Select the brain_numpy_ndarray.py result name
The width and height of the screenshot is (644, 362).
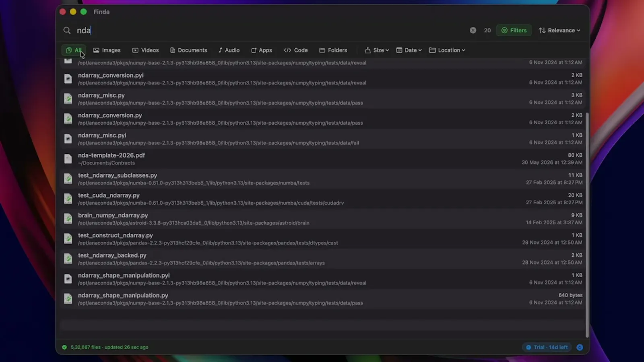tap(113, 215)
